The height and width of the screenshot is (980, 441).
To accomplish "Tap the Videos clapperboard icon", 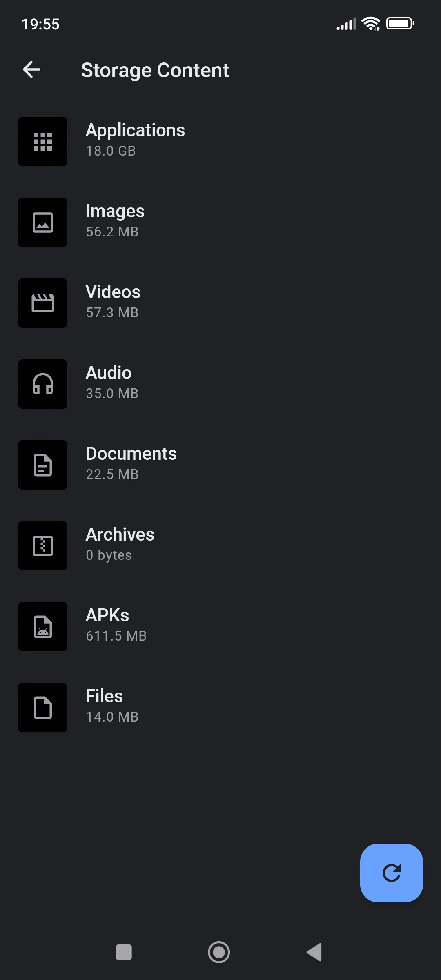I will pos(42,303).
